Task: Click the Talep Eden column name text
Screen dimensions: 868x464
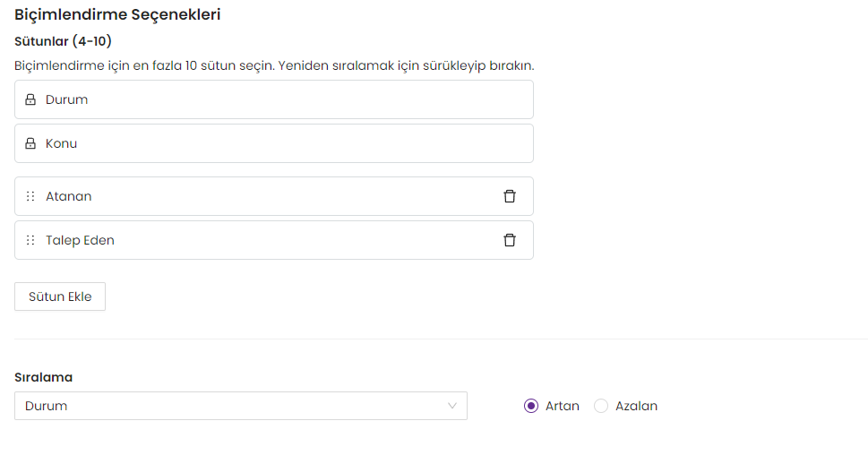Action: click(81, 240)
